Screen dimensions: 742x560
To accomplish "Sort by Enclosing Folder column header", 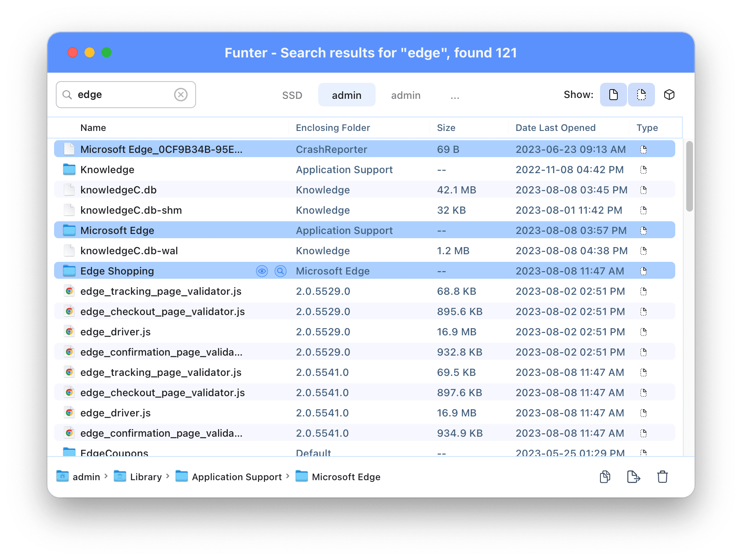I will (x=333, y=128).
